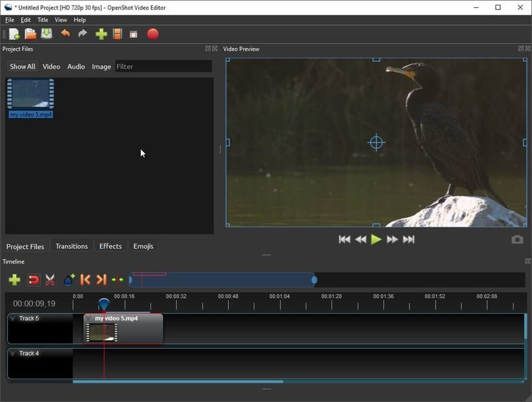Click the Show All filter button
The width and height of the screenshot is (532, 402).
click(x=22, y=67)
